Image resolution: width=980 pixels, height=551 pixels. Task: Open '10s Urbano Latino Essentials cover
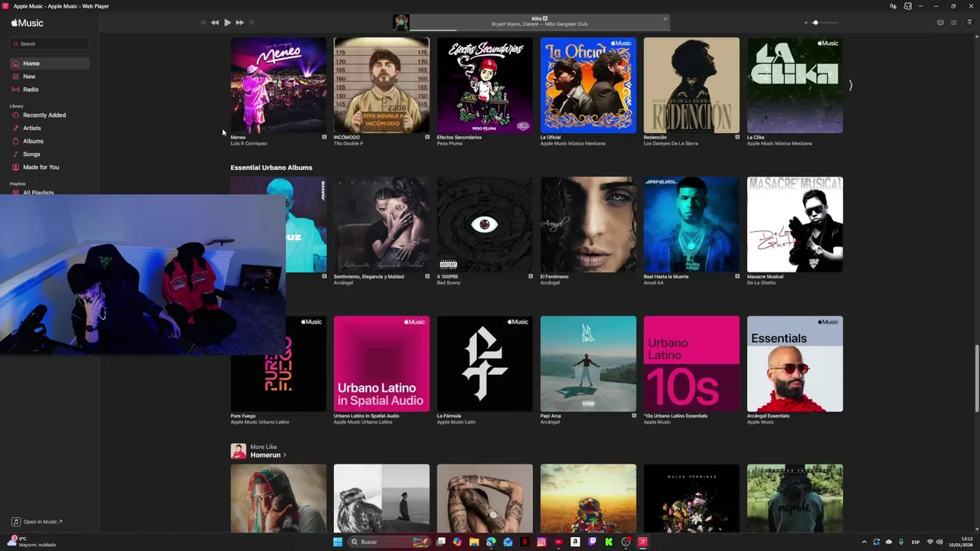pos(691,364)
